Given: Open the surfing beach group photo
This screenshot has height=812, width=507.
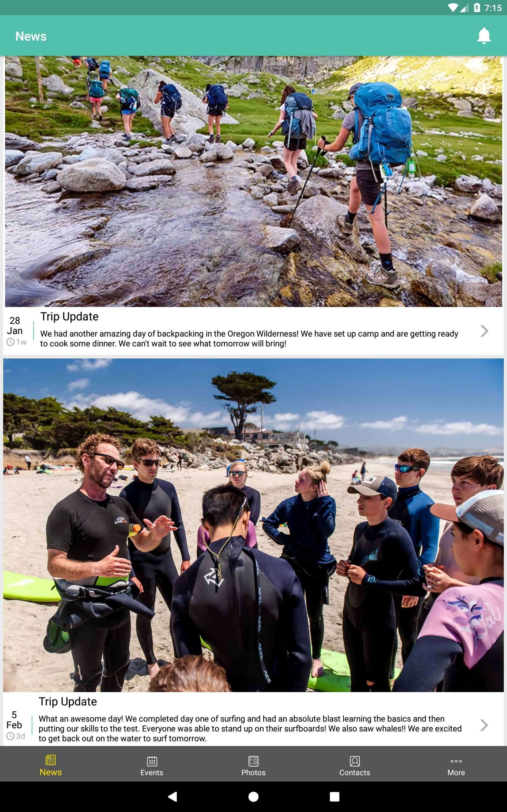Looking at the screenshot, I should pos(253,525).
